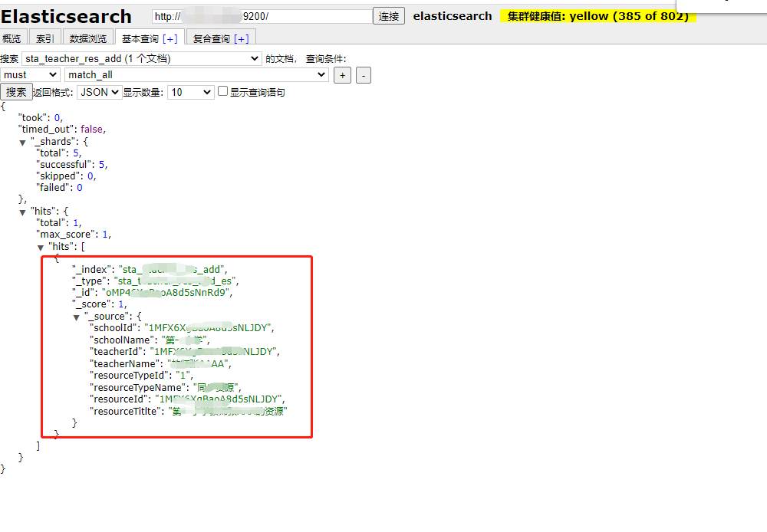Open the match_all field dropdown

tap(196, 75)
